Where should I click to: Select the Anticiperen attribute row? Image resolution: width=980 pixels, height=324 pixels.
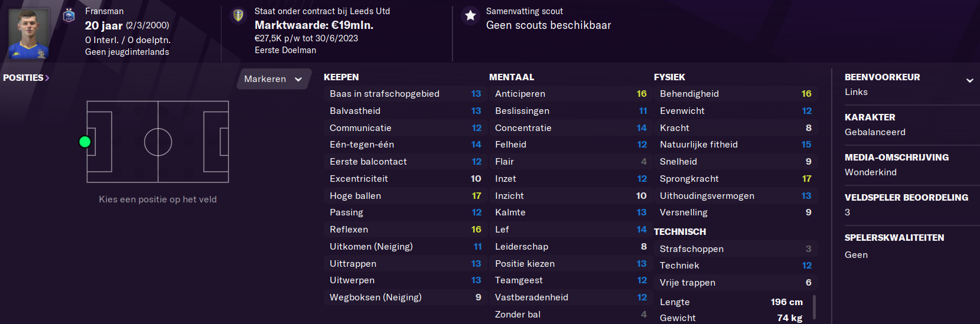tap(570, 94)
